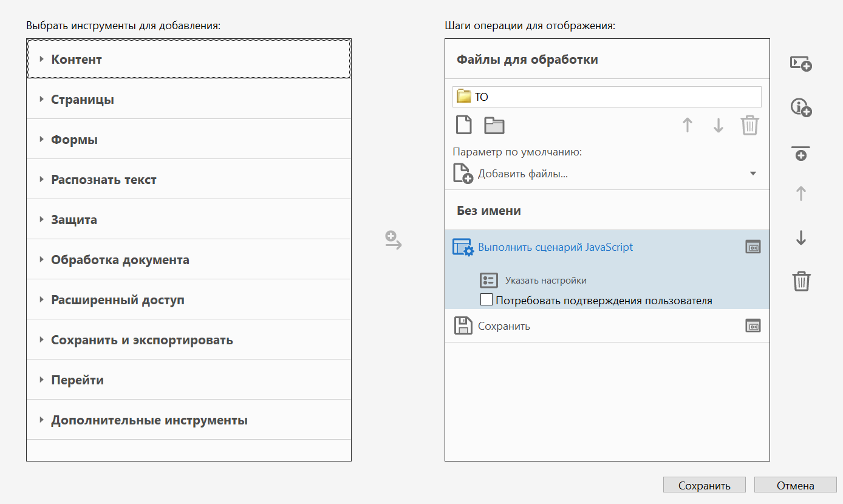
Task: Toggle panel icon beside Выполнить сценарий JavaScript
Action: pyautogui.click(x=753, y=247)
